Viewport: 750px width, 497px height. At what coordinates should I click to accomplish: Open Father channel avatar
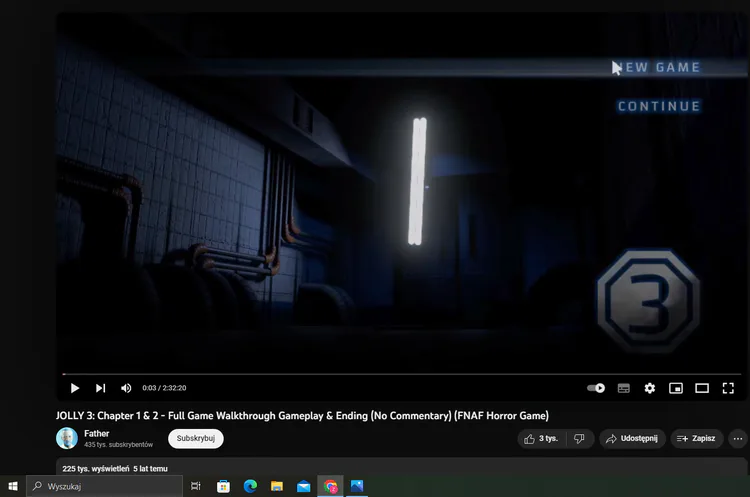pos(67,438)
